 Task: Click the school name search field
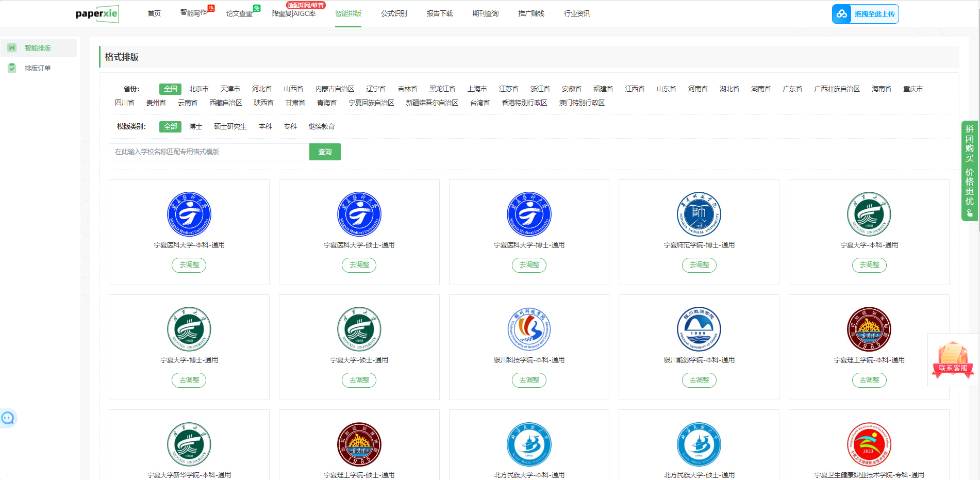coord(209,152)
